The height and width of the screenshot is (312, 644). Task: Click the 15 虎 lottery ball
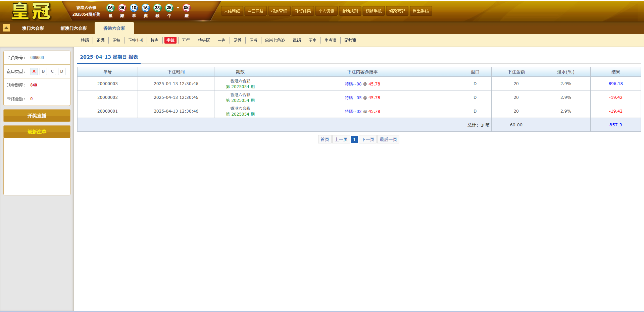point(145,7)
